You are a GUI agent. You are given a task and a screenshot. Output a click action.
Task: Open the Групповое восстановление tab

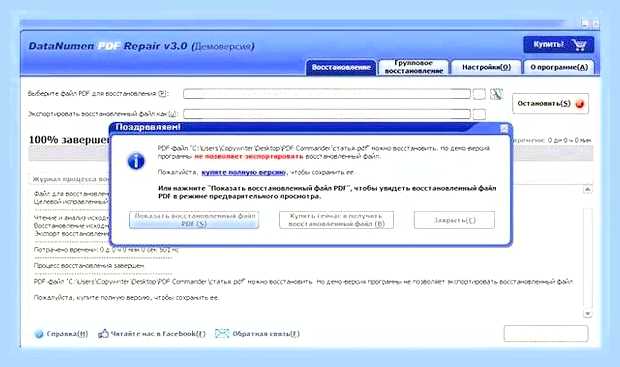tap(414, 67)
